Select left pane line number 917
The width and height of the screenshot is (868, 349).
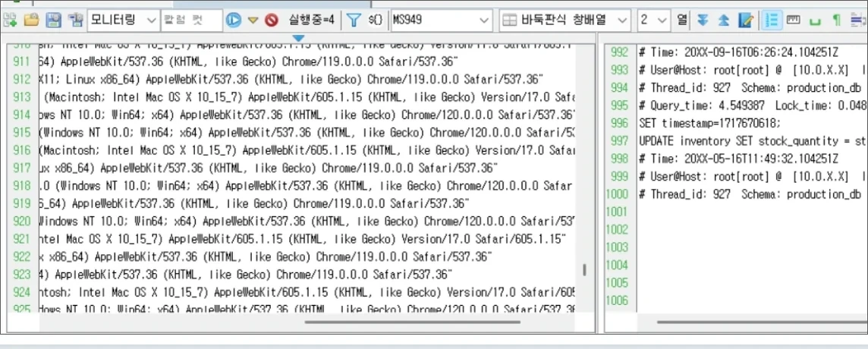tap(21, 168)
